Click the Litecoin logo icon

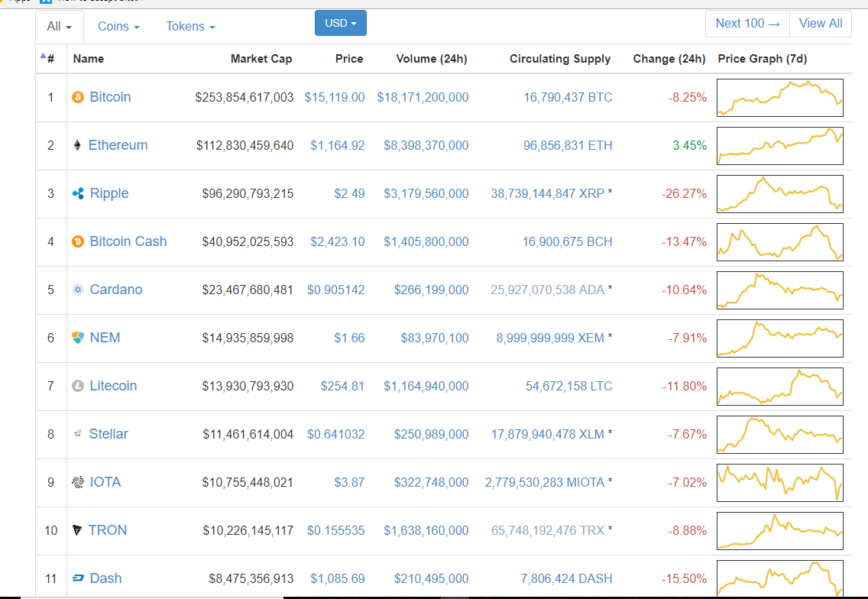[x=78, y=386]
